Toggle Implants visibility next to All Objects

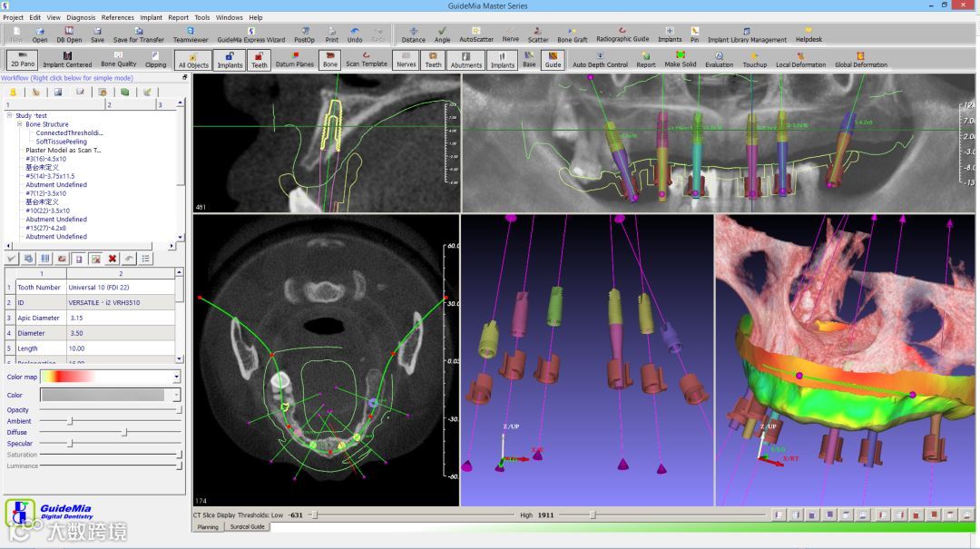(x=230, y=60)
